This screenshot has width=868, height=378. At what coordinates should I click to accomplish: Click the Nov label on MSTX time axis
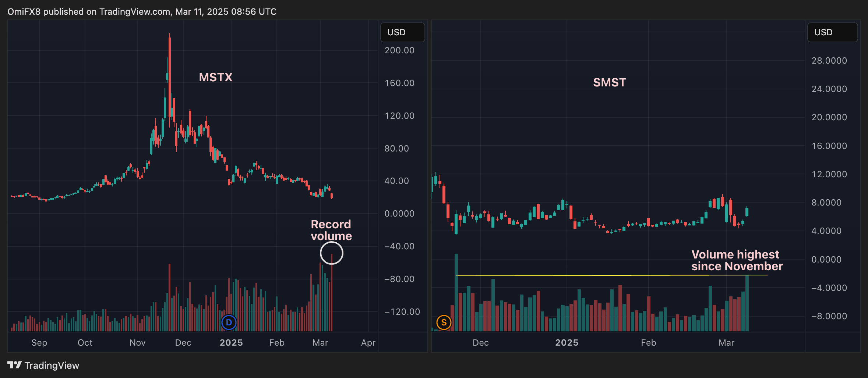138,343
